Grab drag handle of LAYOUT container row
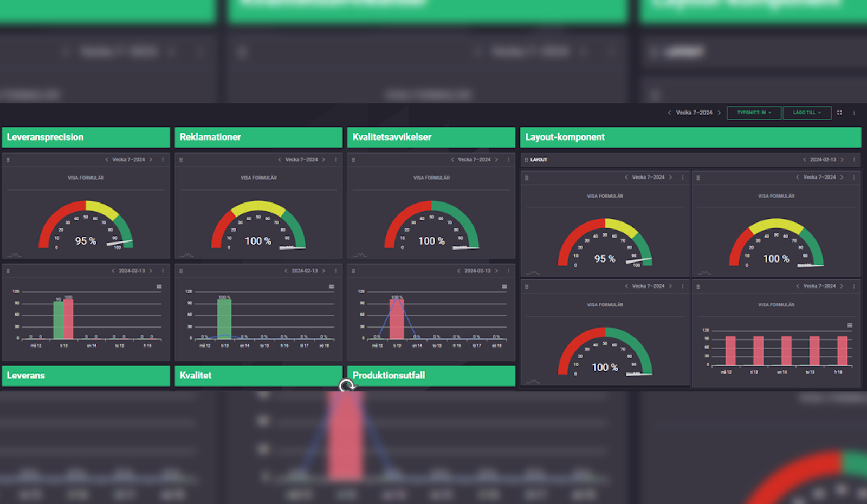The image size is (867, 504). coord(526,160)
